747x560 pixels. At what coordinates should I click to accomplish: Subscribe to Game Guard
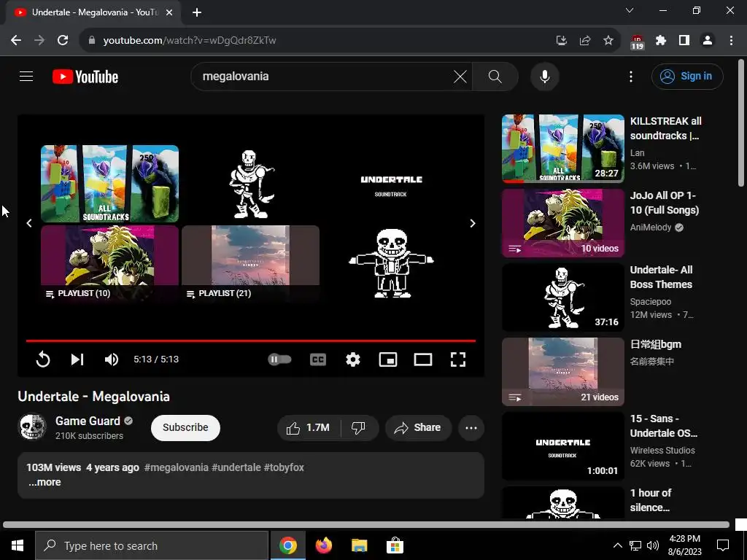(x=185, y=427)
